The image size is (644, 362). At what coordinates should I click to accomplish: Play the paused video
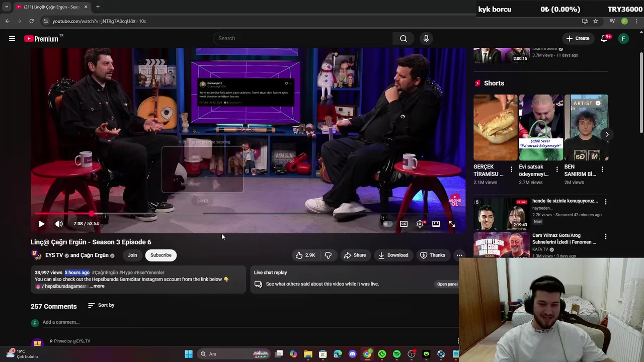(x=42, y=224)
